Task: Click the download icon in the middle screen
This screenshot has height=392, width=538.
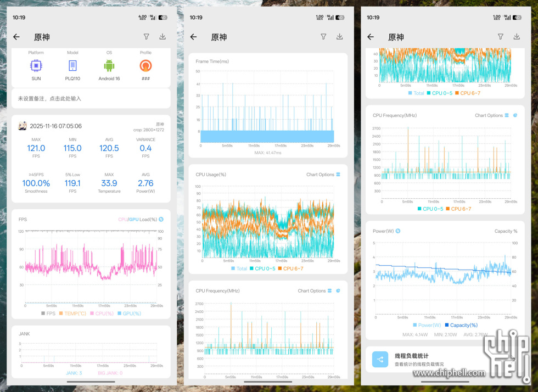Action: [340, 36]
